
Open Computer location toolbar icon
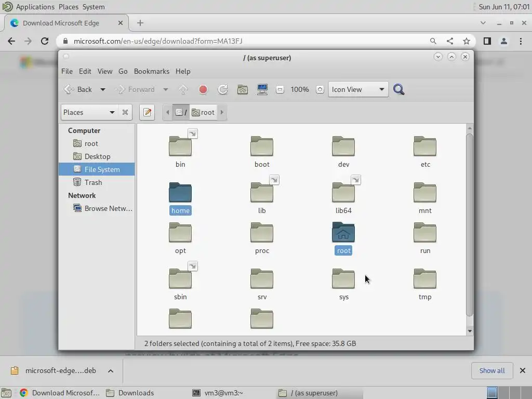click(262, 89)
